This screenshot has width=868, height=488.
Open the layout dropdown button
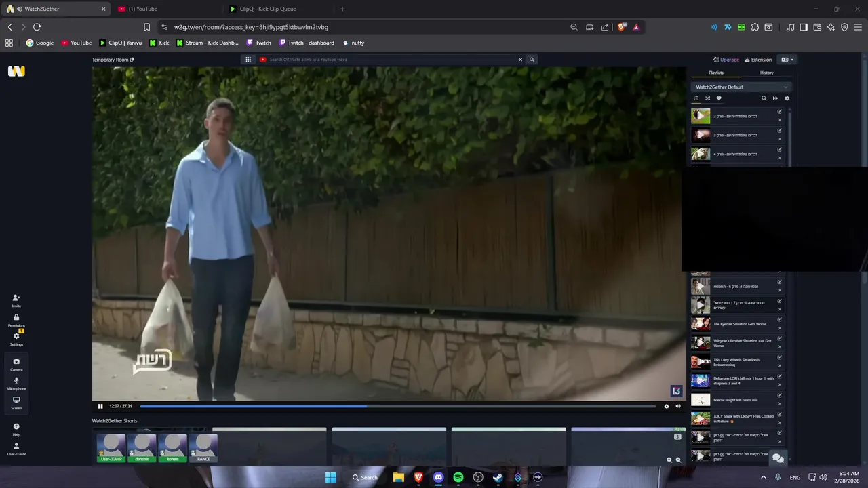click(787, 60)
